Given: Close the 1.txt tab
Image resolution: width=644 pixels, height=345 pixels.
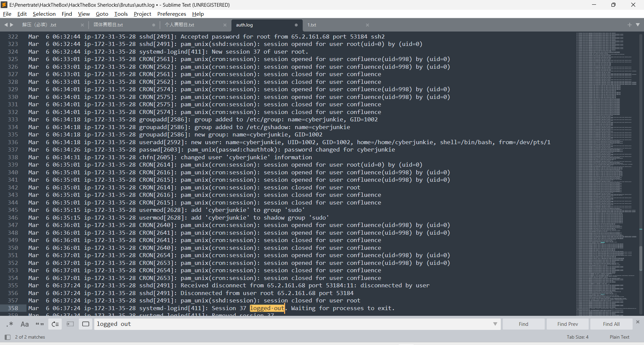Looking at the screenshot, I should [367, 25].
